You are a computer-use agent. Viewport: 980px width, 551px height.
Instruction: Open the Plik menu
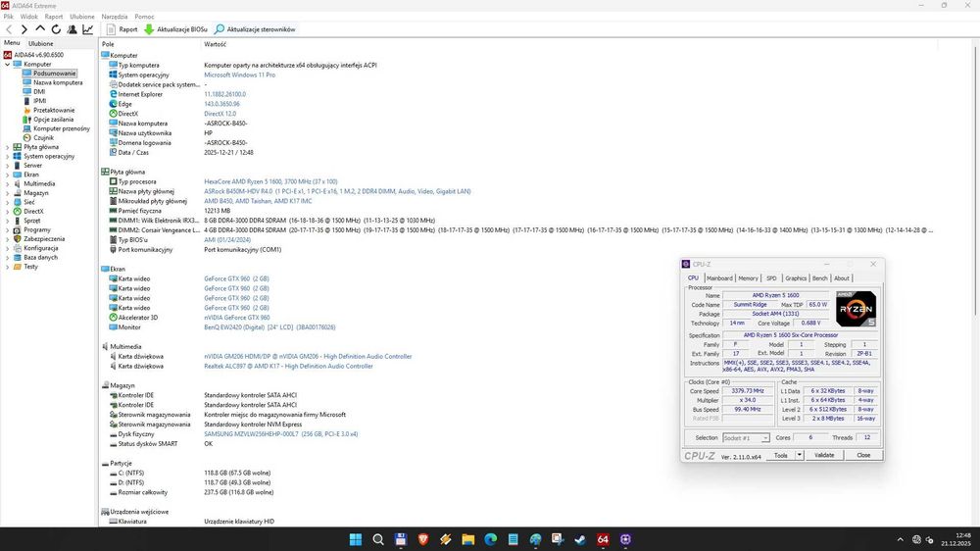(x=8, y=17)
